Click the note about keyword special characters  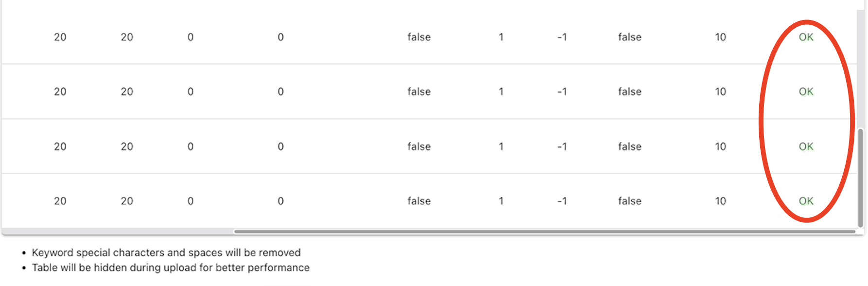coord(166,252)
